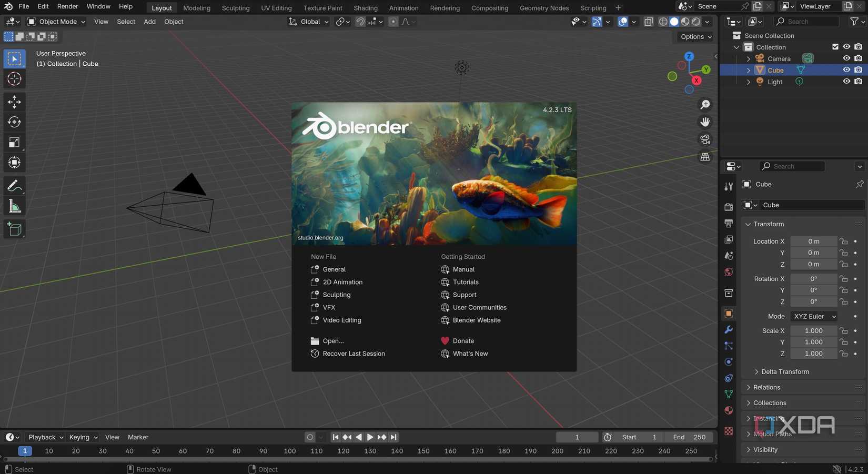This screenshot has width=868, height=474.
Task: Uncheck the Collection exclude checkbox
Action: click(x=835, y=47)
